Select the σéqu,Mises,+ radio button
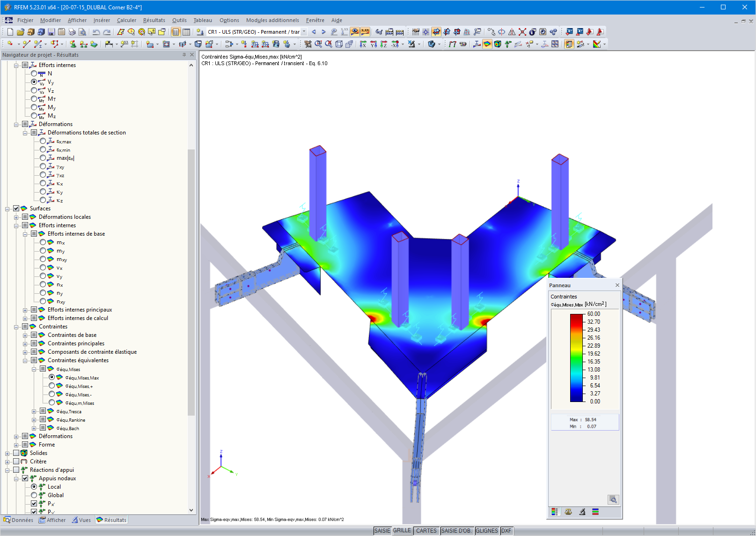 coord(52,386)
